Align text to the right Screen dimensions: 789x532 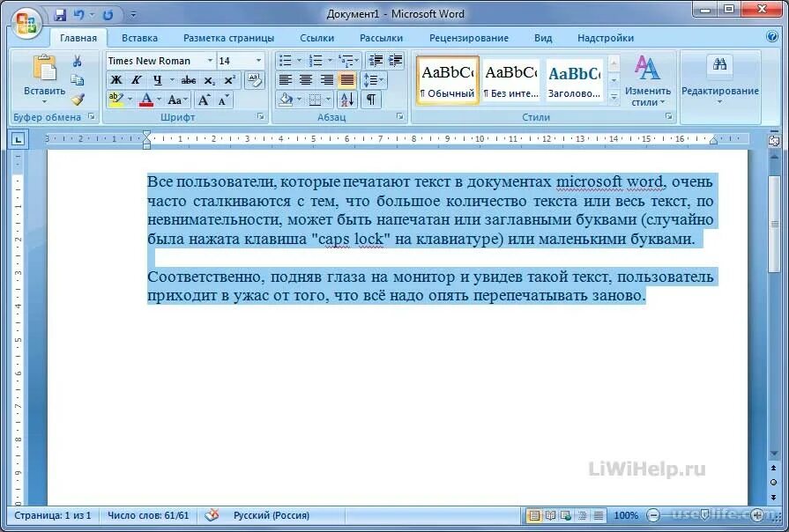tap(326, 80)
